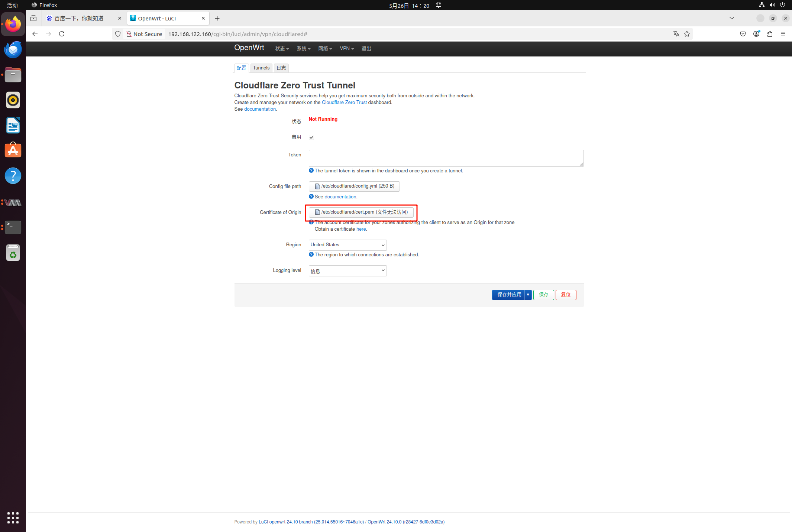
Task: Open Firefox from the Ubuntu dock
Action: click(13, 24)
